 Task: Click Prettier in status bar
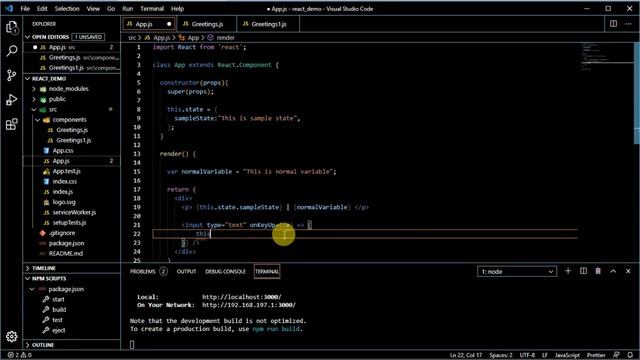point(596,355)
